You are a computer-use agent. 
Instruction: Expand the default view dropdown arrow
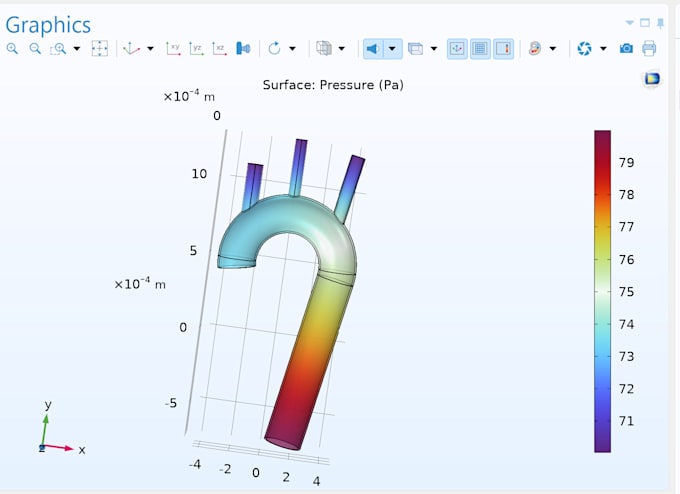(x=150, y=49)
